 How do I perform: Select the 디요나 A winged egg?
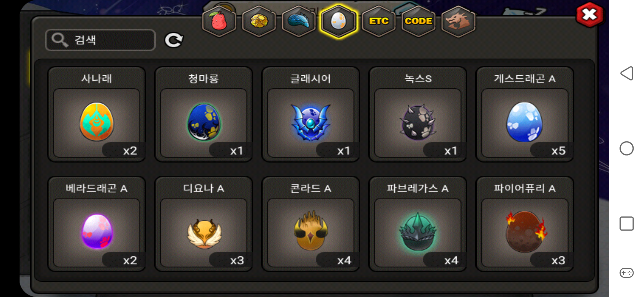(204, 224)
